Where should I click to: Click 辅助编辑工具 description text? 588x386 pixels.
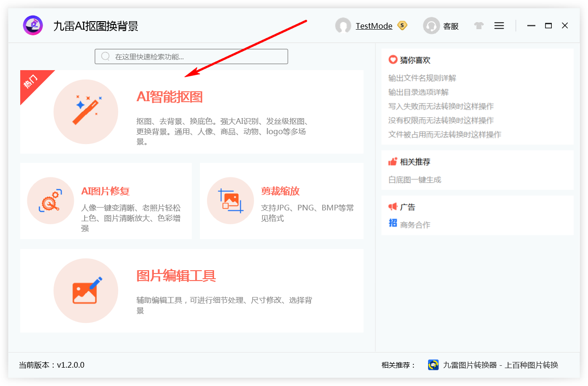[224, 305]
